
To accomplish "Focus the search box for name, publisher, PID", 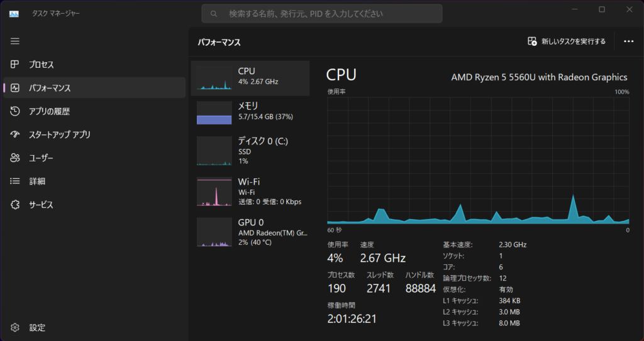I will tap(321, 14).
